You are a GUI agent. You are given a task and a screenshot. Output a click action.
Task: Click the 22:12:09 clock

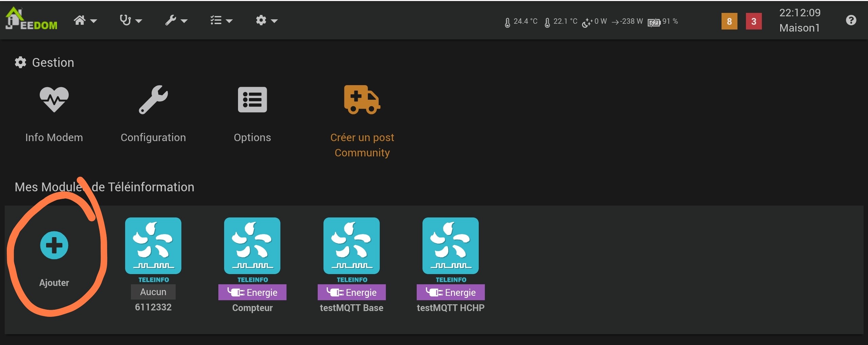click(800, 13)
